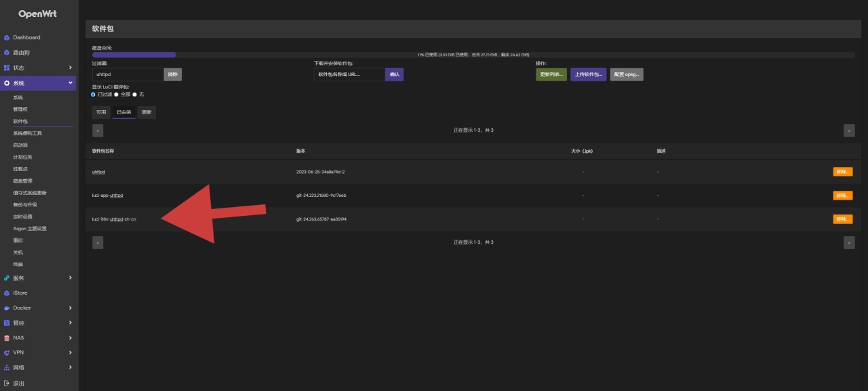Open 系统 submenu item under 系统
868x391 pixels.
[x=18, y=98]
